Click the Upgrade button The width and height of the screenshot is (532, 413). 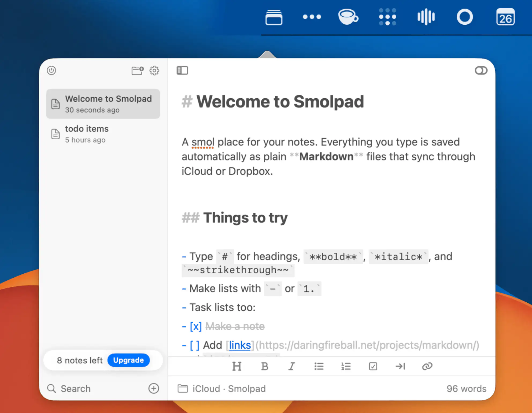tap(128, 360)
